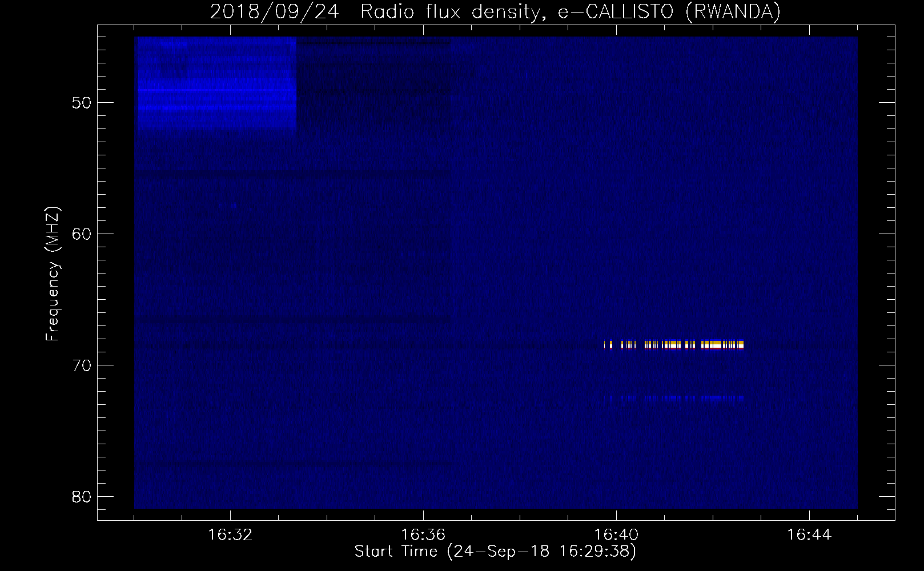Click the Start Time axis label

point(495,552)
